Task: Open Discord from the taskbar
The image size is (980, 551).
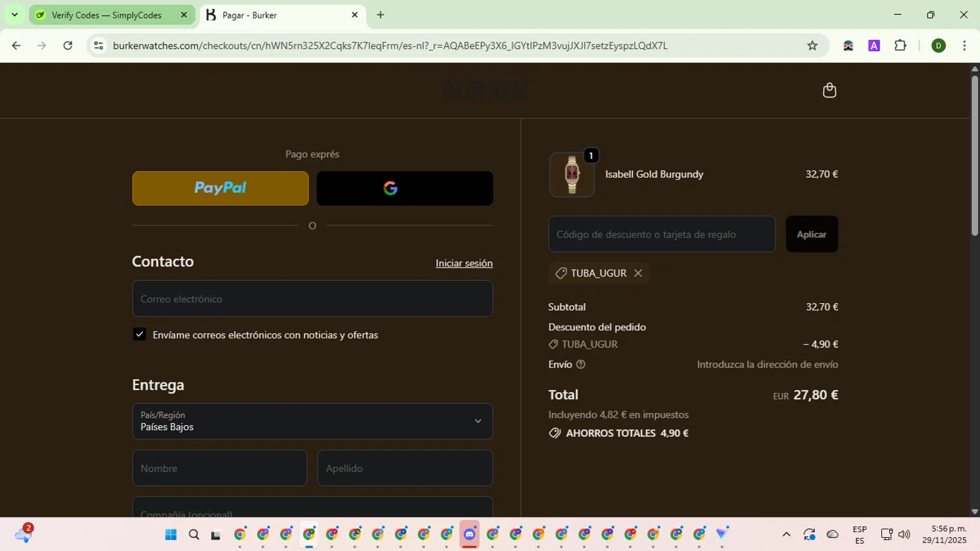Action: [470, 535]
